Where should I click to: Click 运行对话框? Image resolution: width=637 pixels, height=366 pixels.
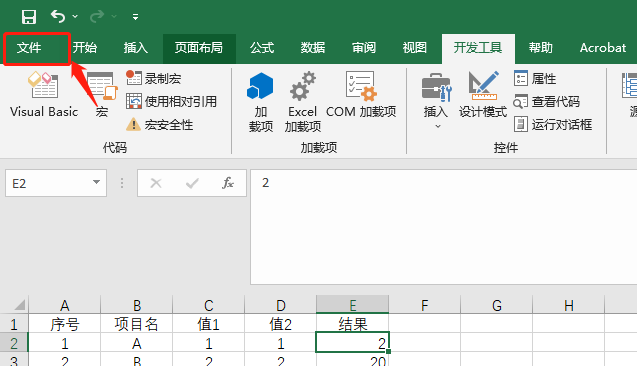point(553,124)
